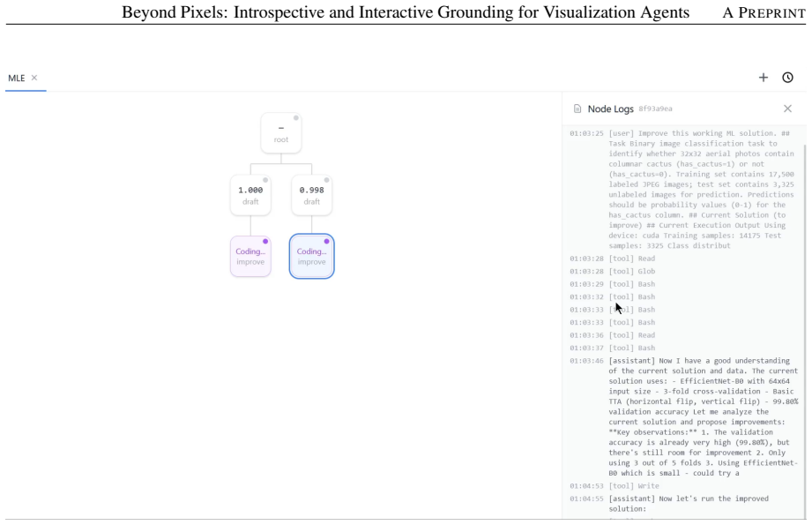Select the highlighted blue Coding improve node

coord(312,256)
